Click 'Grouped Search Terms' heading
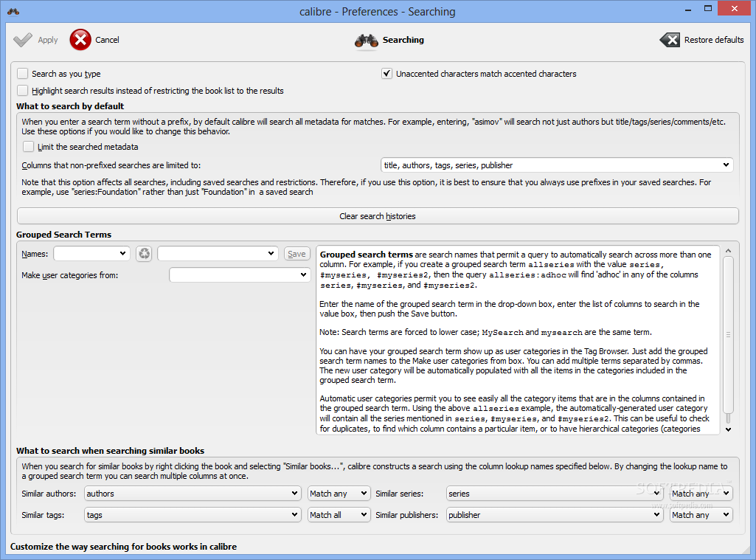The height and width of the screenshot is (560, 756). point(63,235)
